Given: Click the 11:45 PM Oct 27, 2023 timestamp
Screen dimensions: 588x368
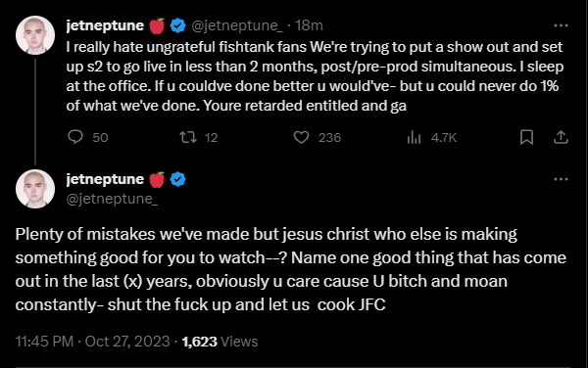Looking at the screenshot, I should (93, 342).
